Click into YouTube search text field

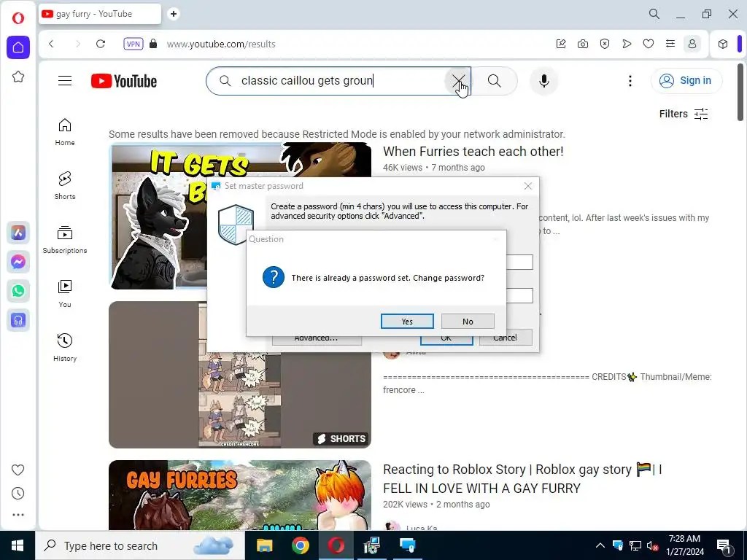[x=338, y=81]
